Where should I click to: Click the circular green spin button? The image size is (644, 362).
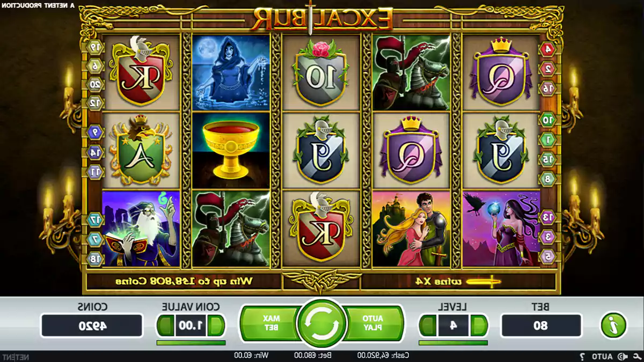[x=321, y=324]
